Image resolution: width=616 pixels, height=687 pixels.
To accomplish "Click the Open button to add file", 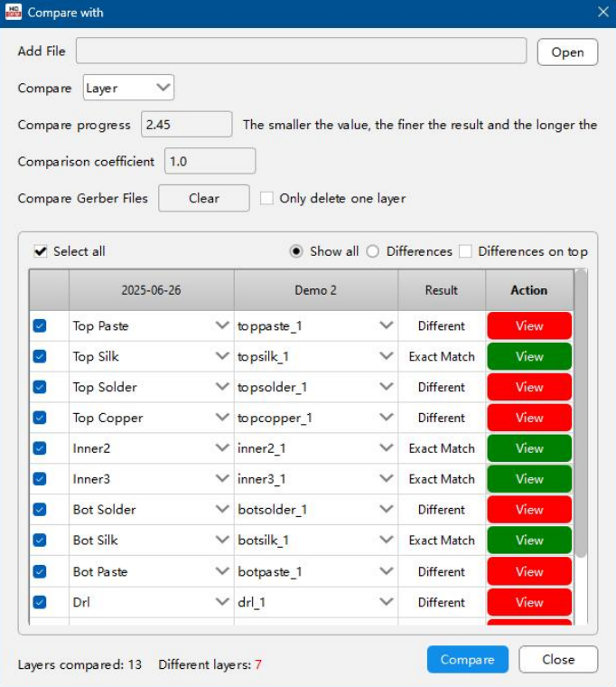I will [x=567, y=52].
